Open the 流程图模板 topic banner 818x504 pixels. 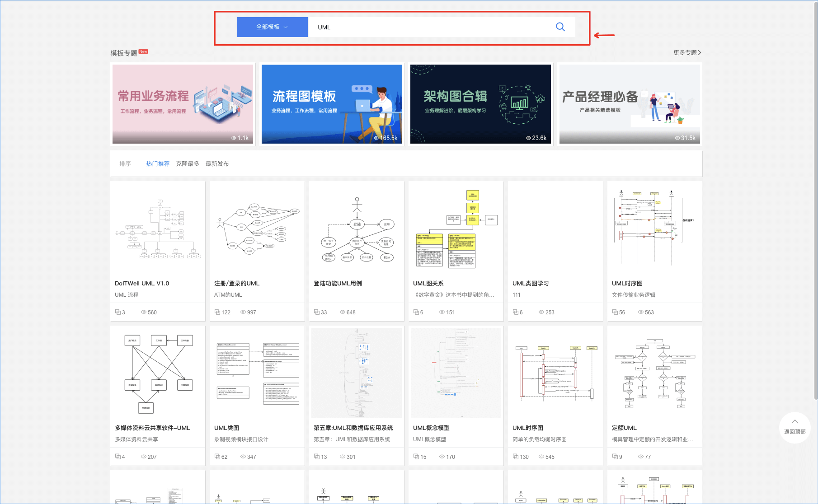(x=332, y=104)
